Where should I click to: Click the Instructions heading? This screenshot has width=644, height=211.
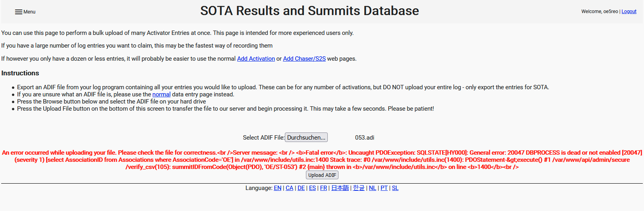pos(20,73)
